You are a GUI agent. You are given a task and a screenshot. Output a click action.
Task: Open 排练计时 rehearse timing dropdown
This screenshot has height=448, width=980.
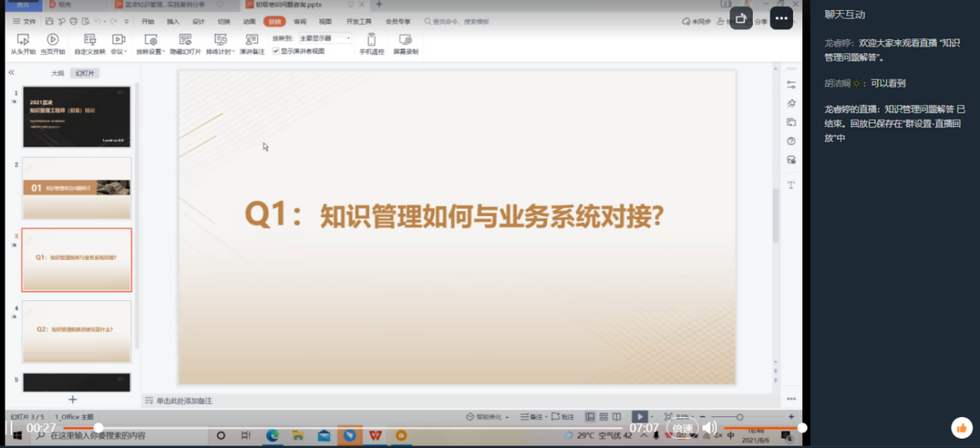click(x=220, y=44)
